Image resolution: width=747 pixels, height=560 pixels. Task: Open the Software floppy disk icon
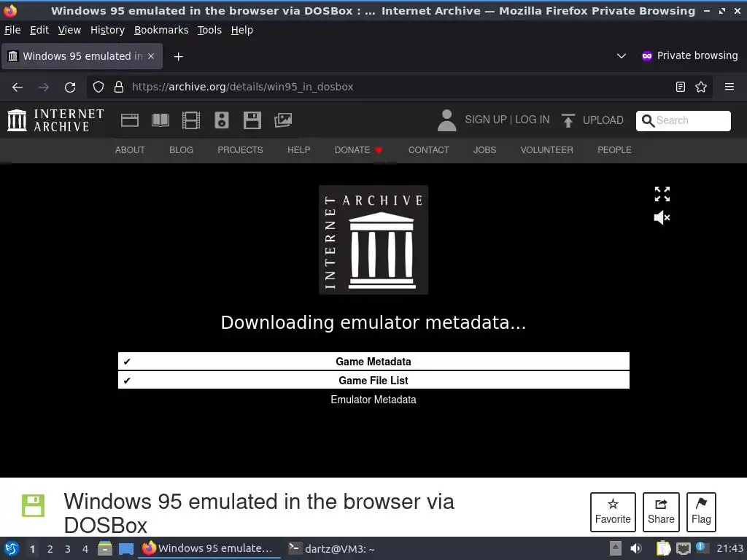pyautogui.click(x=252, y=120)
